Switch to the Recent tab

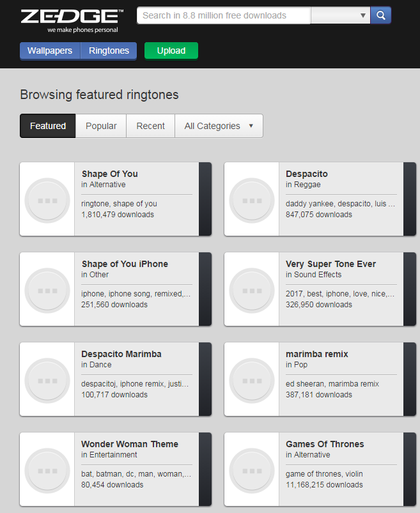click(x=151, y=126)
